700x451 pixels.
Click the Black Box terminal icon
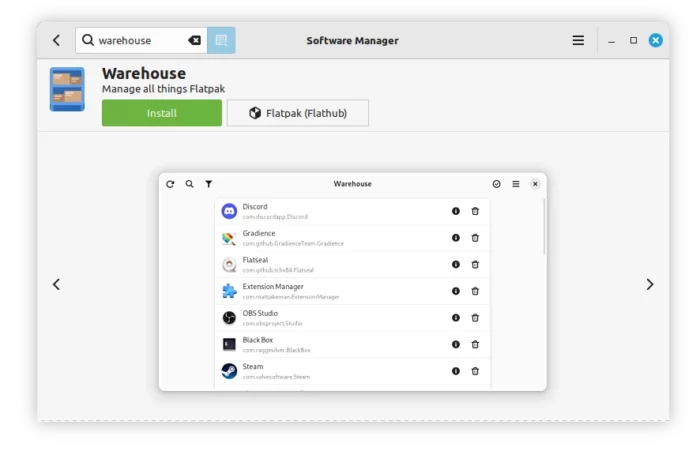tap(229, 344)
